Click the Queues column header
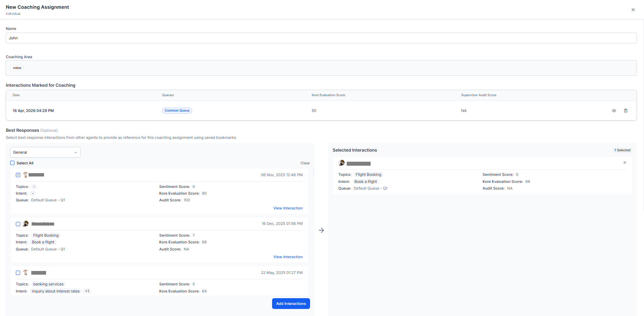The width and height of the screenshot is (644, 316). [168, 95]
